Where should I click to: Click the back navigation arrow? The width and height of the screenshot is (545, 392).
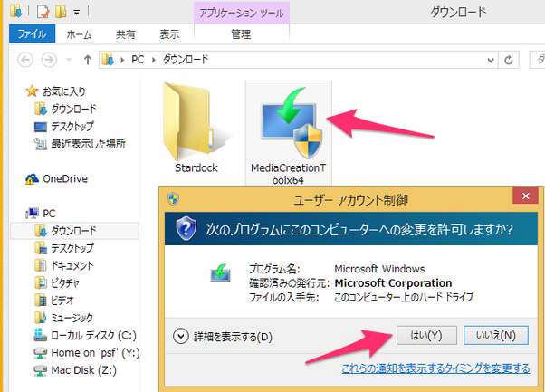25,60
